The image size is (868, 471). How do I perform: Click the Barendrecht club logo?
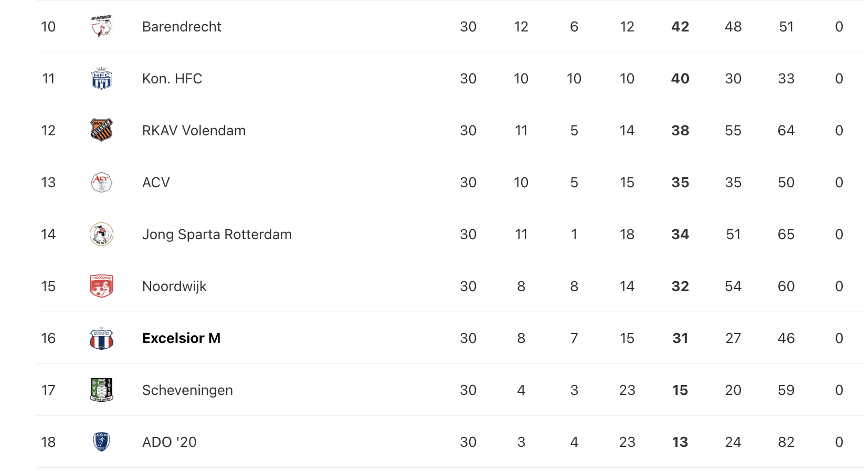tap(101, 26)
